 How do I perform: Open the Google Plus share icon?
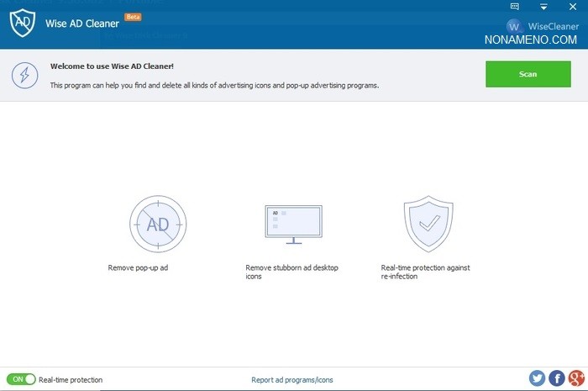(575, 378)
